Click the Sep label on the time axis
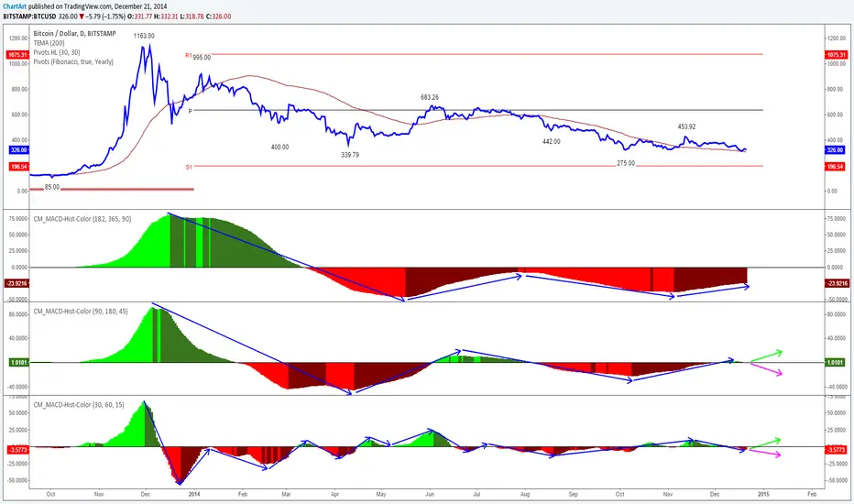Image resolution: width=854 pixels, height=504 pixels. (573, 494)
